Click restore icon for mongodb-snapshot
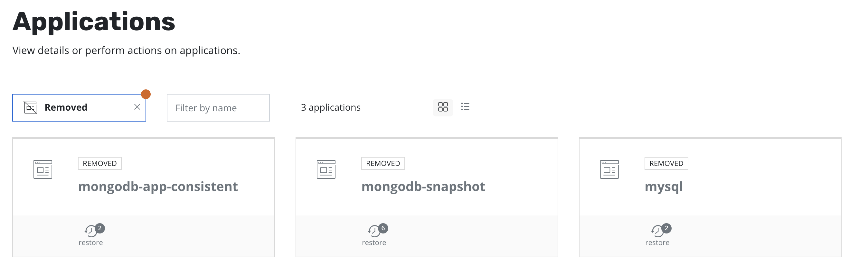This screenshot has width=868, height=274. point(374,231)
